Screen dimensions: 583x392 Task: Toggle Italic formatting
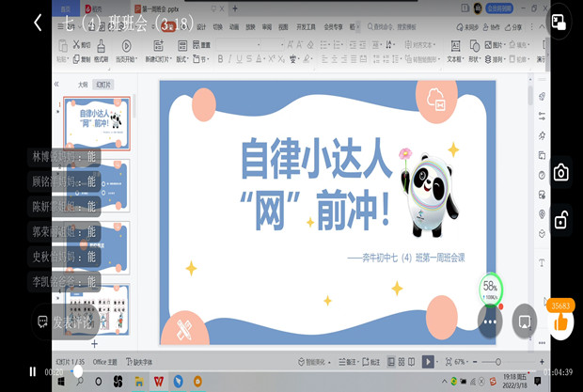(x=229, y=59)
